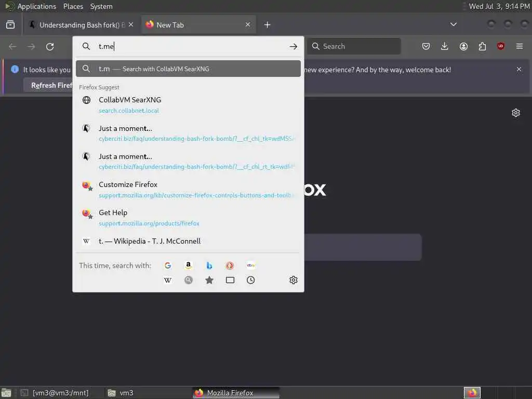Open the Firefox account menu
Viewport: 532px width, 399px height.
[x=463, y=46]
